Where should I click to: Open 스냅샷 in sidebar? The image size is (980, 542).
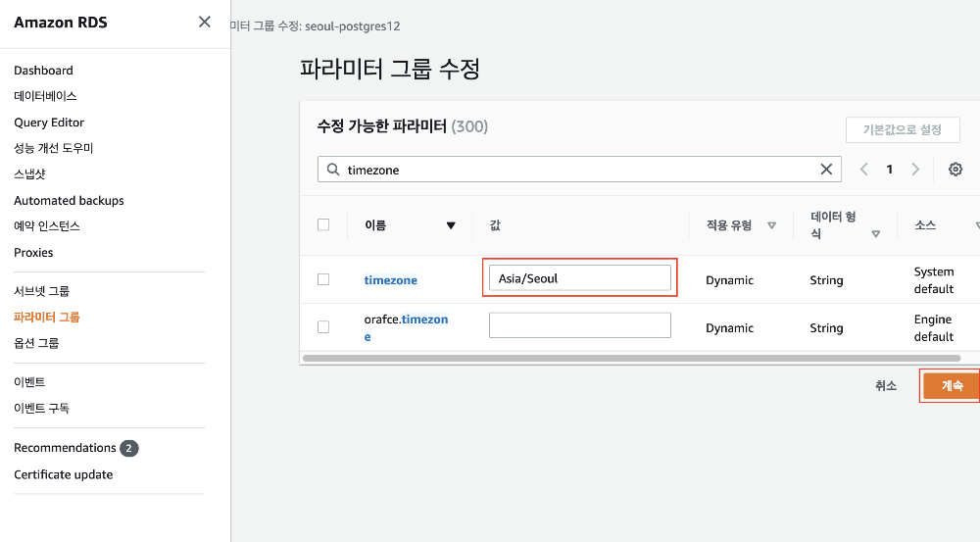(x=29, y=173)
